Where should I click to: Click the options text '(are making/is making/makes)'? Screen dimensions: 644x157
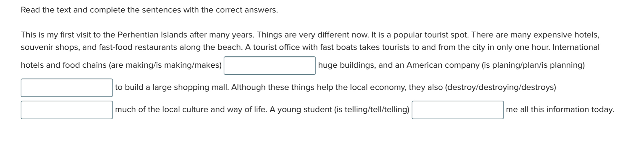pyautogui.click(x=165, y=65)
